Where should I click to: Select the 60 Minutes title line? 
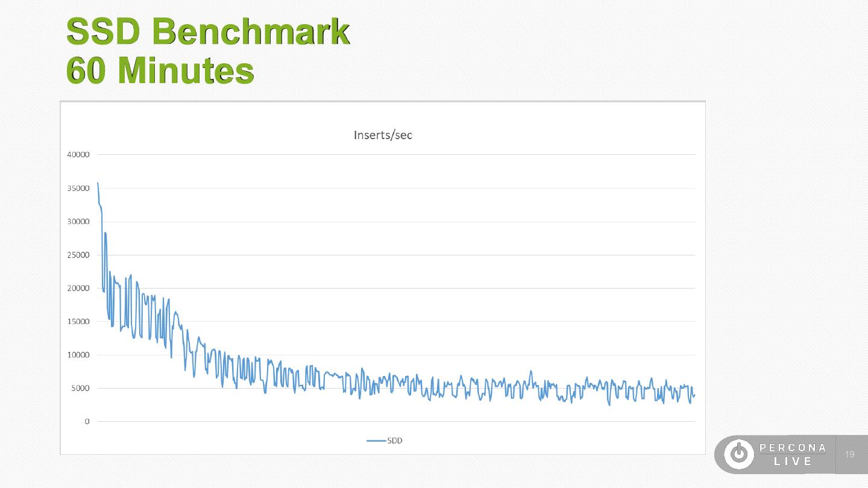coord(160,71)
